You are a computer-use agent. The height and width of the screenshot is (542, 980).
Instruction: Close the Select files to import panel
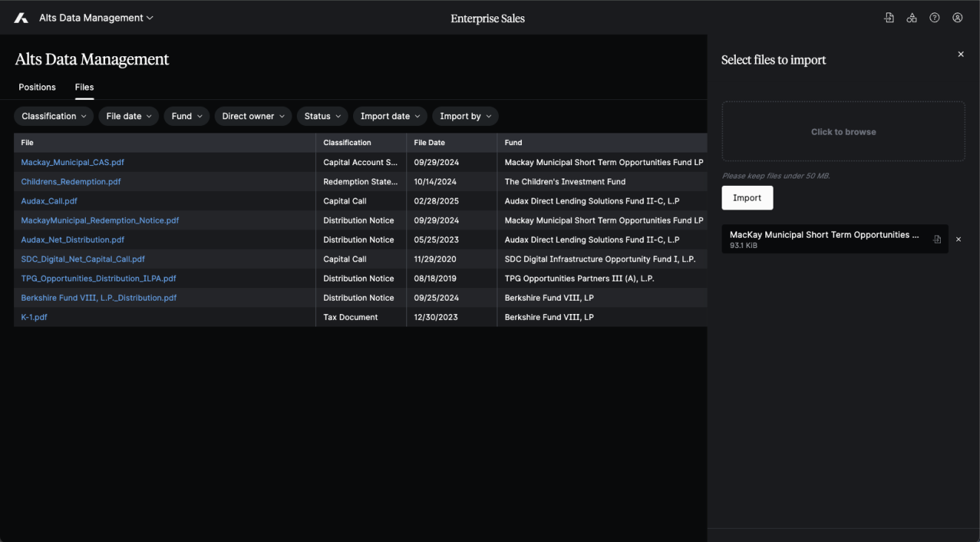(x=961, y=54)
